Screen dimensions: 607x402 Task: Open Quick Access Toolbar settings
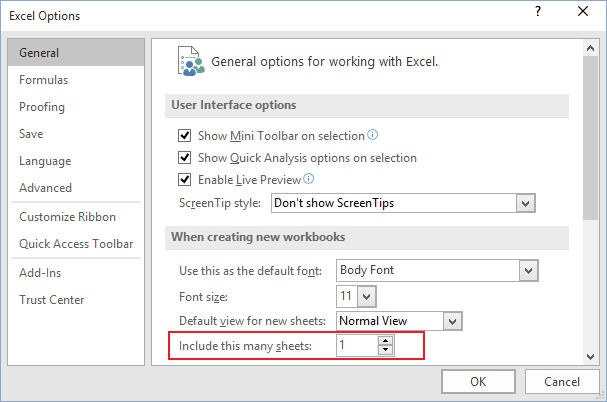tap(76, 244)
